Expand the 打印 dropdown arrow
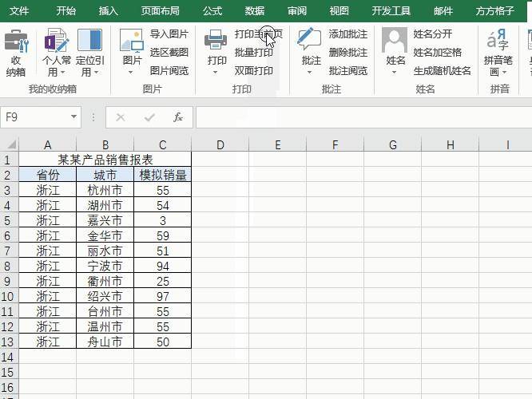Screen dimensions: 532x399 (215, 72)
